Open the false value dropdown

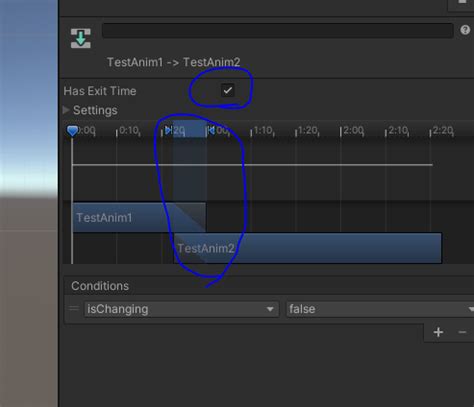click(380, 309)
